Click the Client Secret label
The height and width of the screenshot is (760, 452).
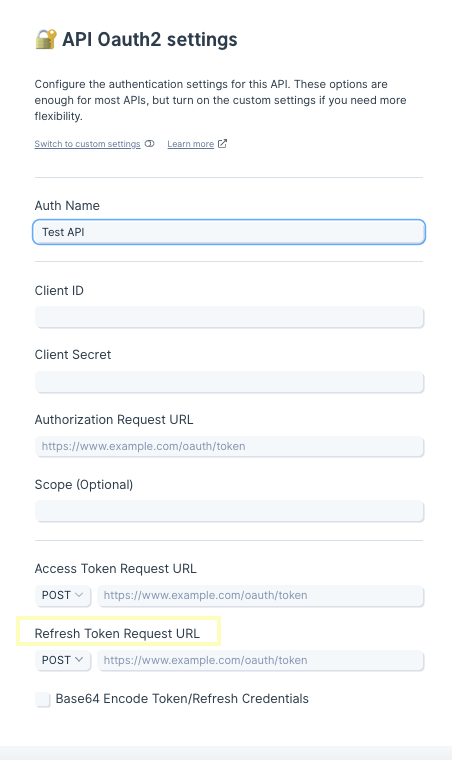[x=73, y=354]
